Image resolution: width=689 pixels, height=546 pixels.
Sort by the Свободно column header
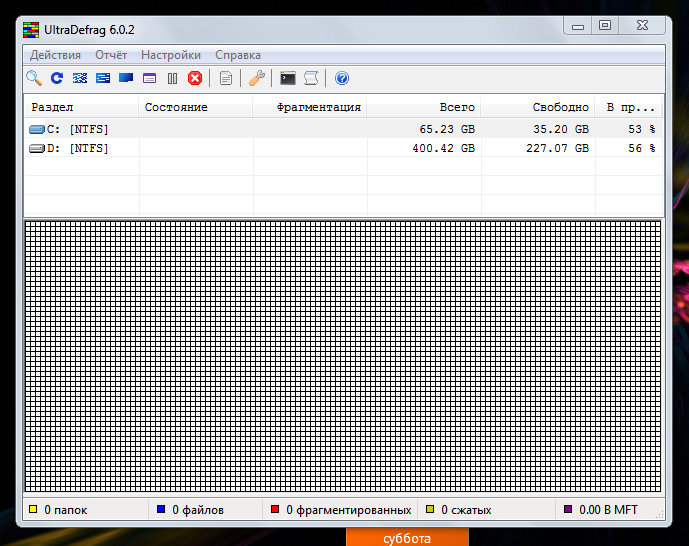(x=538, y=107)
